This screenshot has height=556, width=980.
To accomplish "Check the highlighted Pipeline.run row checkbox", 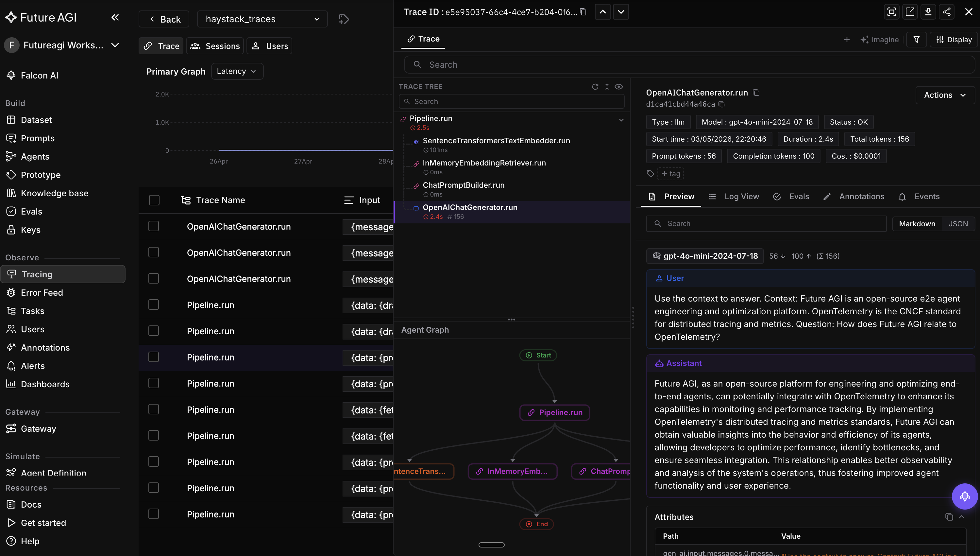I will 153,357.
